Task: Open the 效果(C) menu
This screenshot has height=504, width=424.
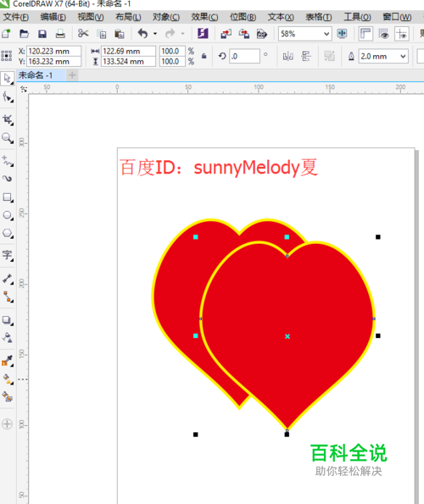Action: (x=204, y=17)
